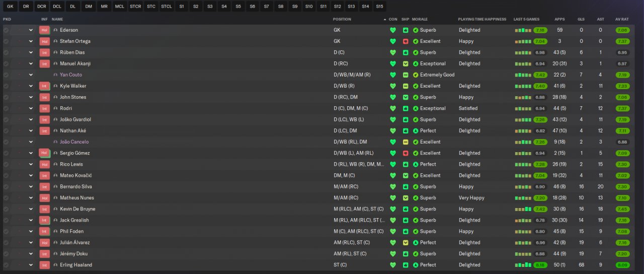Open the position dropdown arrow for John Stones
Image resolution: width=644 pixels, height=274 pixels.
click(31, 97)
